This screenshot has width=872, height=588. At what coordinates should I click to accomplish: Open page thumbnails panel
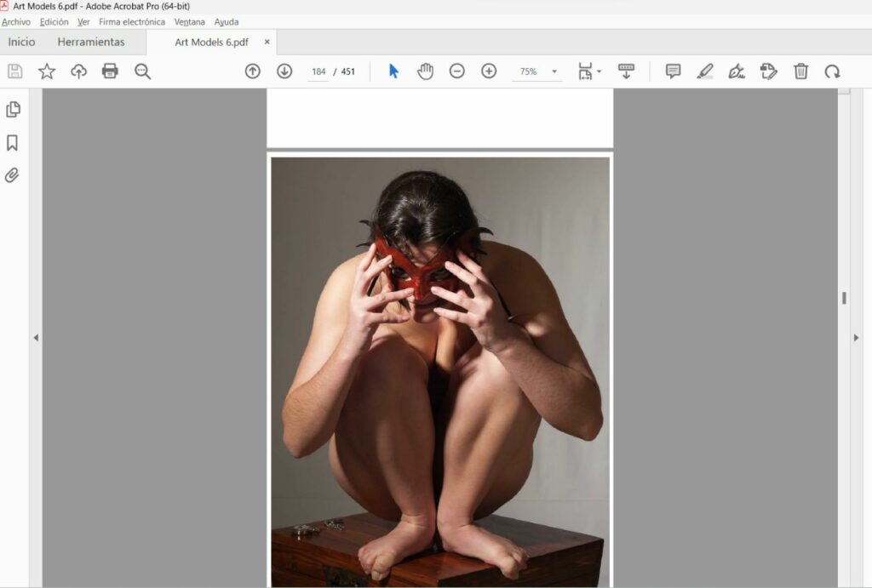(x=13, y=110)
